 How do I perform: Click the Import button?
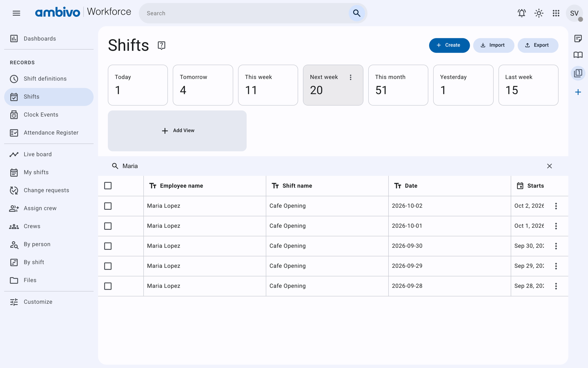[493, 45]
